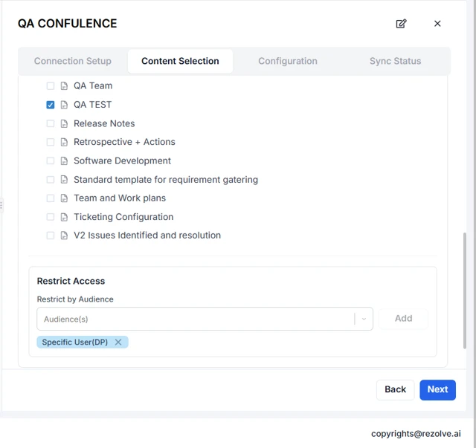The image size is (476, 448).
Task: Click the page icon next to QA TEST
Action: pos(64,105)
